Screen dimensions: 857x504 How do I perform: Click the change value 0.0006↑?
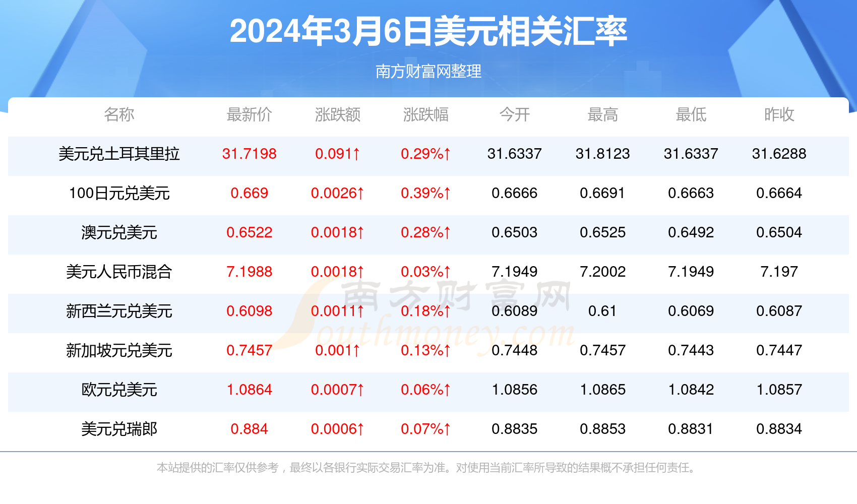338,429
